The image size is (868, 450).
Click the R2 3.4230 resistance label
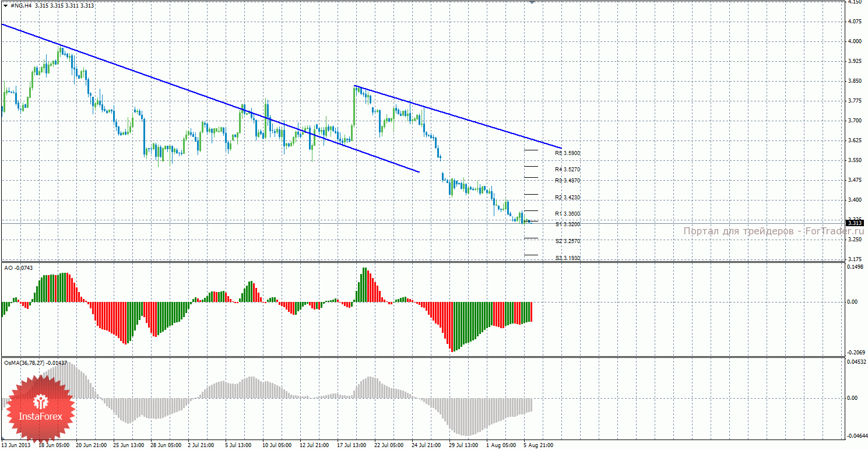click(x=567, y=198)
